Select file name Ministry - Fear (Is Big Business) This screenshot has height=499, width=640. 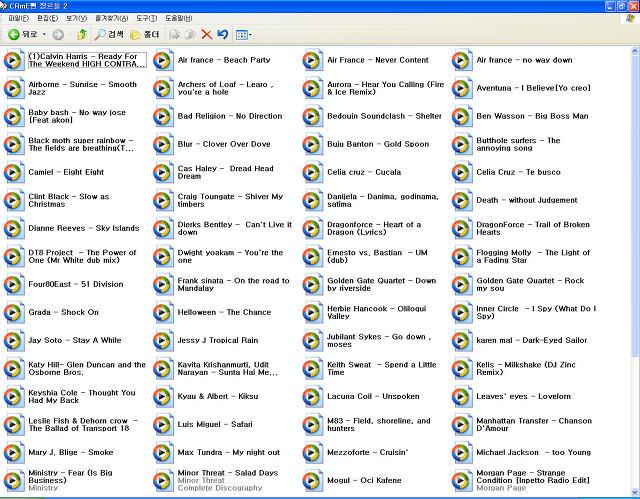70,477
